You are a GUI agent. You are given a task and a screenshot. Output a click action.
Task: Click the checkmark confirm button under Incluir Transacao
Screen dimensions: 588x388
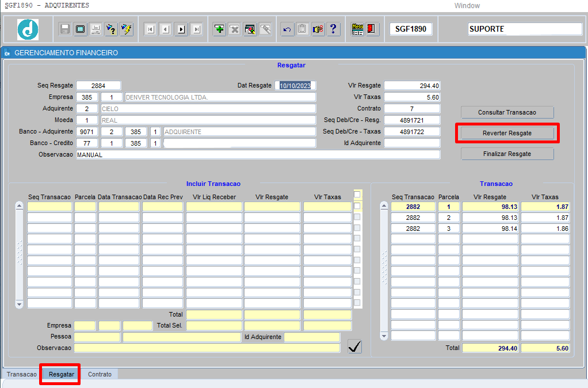point(355,347)
